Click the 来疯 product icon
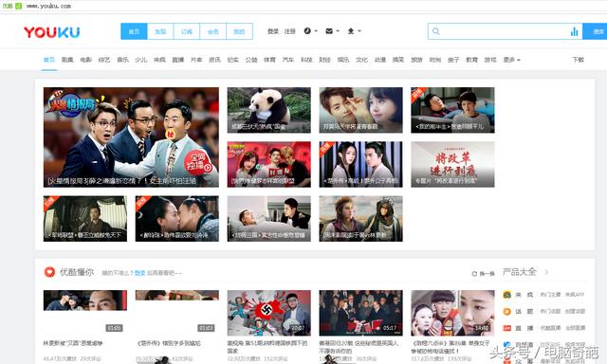Image resolution: width=607 pixels, height=364 pixels. point(506,295)
